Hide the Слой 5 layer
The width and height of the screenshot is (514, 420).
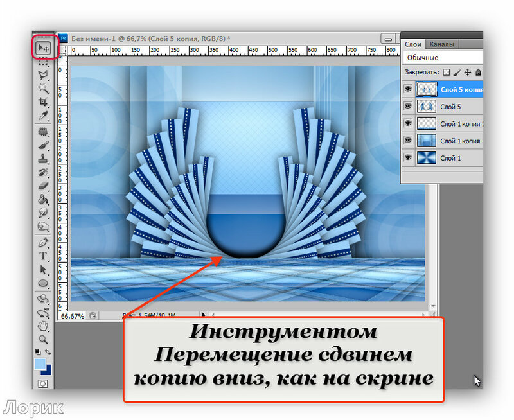tap(408, 106)
